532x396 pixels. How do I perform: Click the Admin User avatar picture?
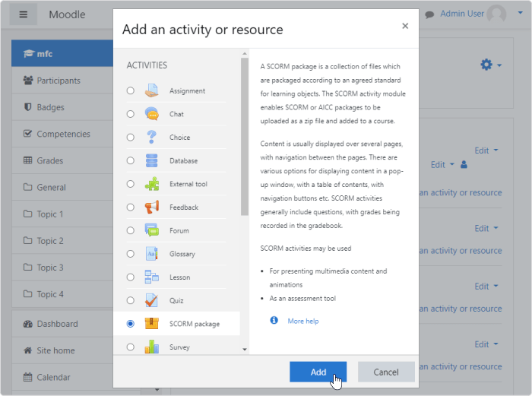coord(496,14)
